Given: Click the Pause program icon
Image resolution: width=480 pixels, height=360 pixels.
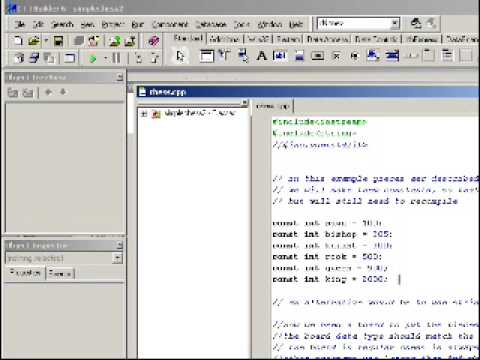Looking at the screenshot, I should pos(116,58).
